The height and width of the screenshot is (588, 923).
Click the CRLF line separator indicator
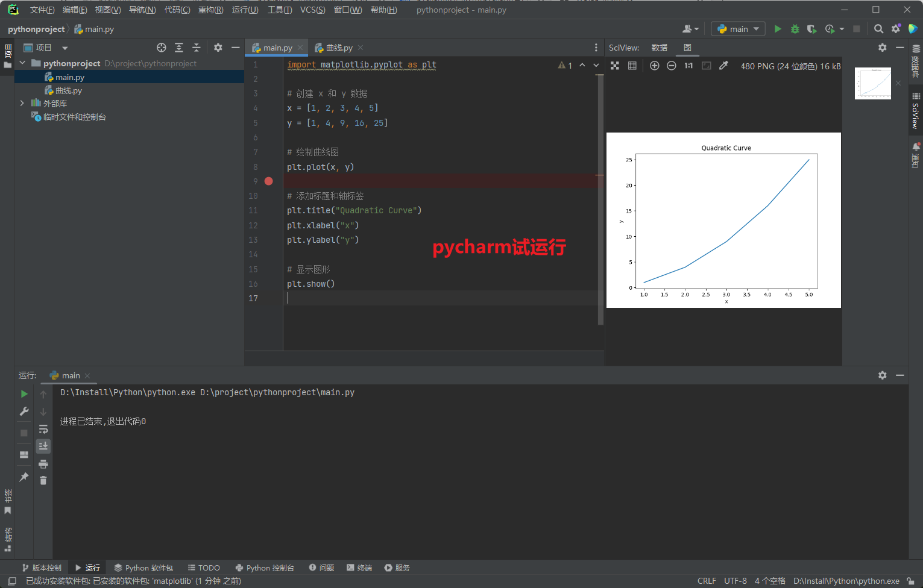[x=707, y=581]
